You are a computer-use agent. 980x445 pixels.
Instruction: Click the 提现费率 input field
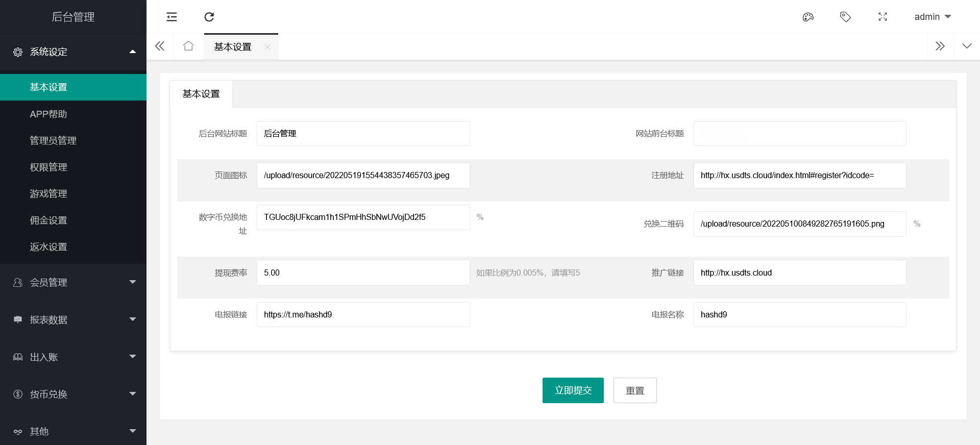[363, 273]
